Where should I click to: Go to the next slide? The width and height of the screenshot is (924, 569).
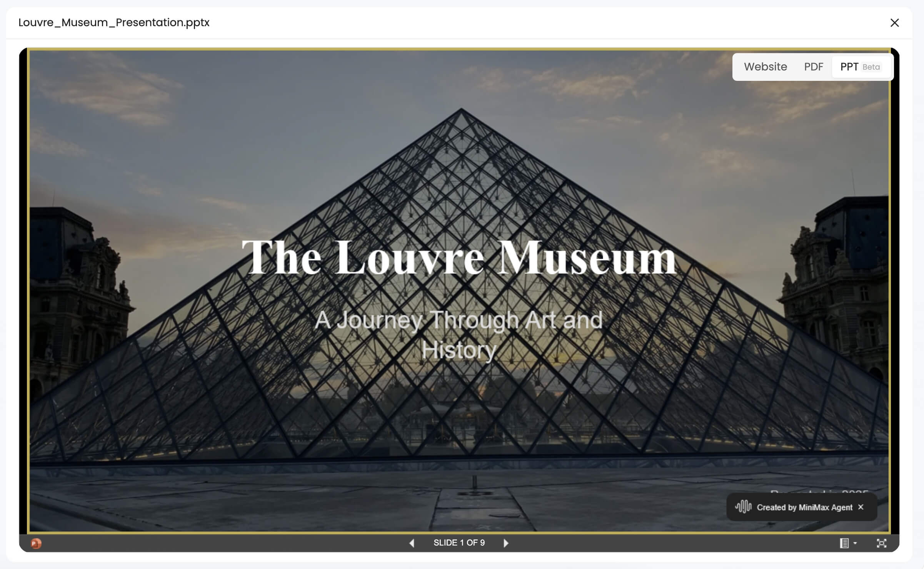[x=506, y=543]
